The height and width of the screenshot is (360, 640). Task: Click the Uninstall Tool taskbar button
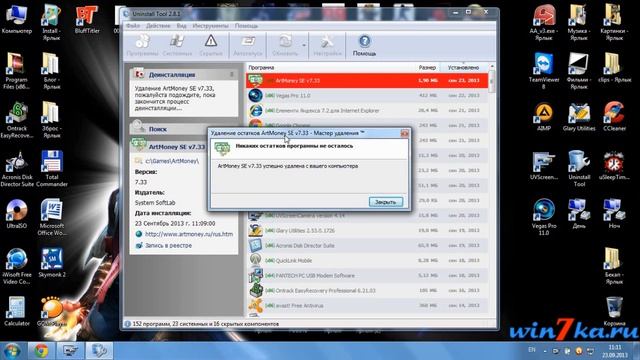[x=99, y=351]
